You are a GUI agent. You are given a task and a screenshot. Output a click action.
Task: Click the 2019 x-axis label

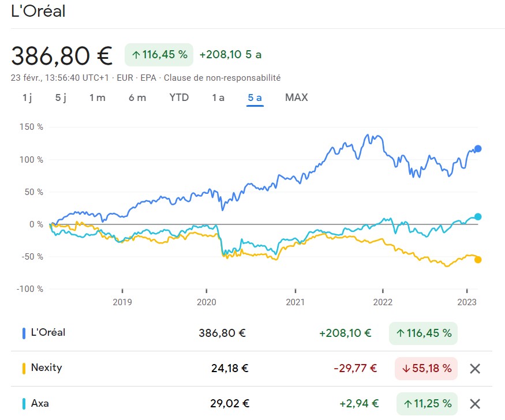pyautogui.click(x=122, y=302)
